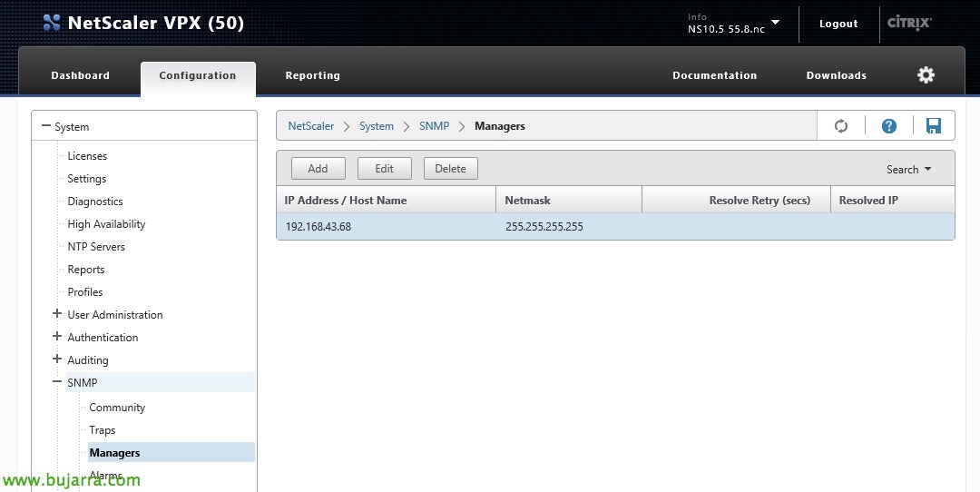Click the Edit button

pos(385,168)
